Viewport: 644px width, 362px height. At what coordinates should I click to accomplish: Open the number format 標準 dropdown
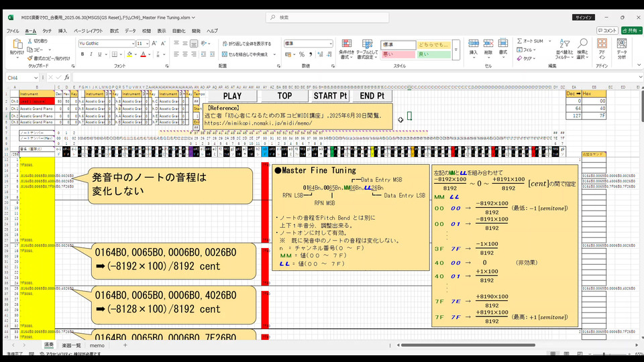(x=330, y=44)
